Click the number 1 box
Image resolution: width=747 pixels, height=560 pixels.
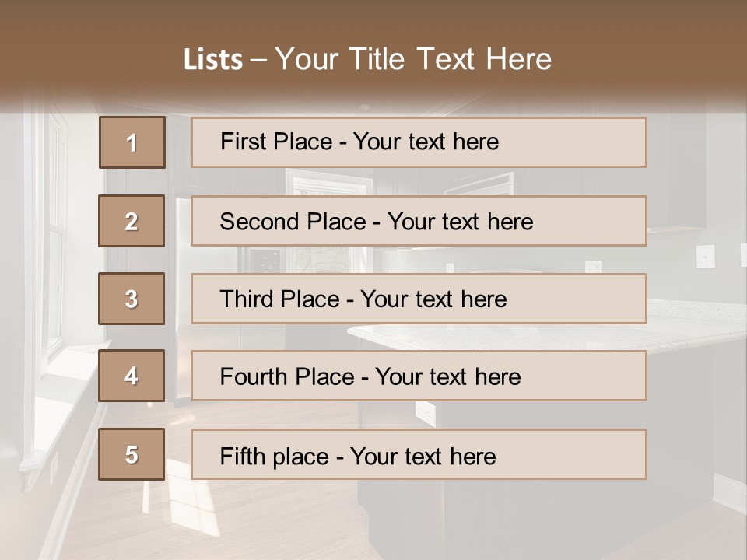pyautogui.click(x=132, y=142)
